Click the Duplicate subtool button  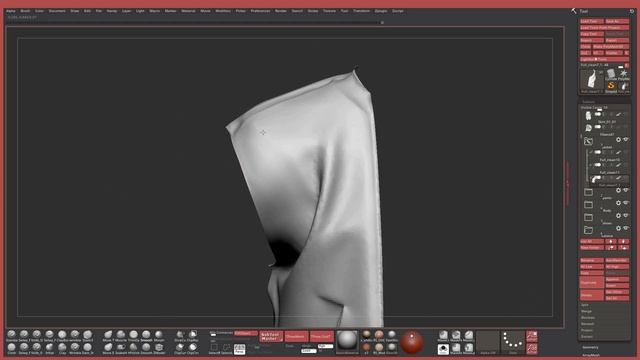(x=591, y=282)
